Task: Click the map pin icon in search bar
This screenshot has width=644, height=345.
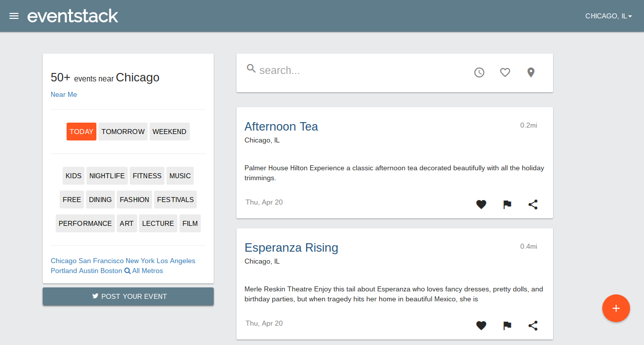Action: click(x=531, y=72)
